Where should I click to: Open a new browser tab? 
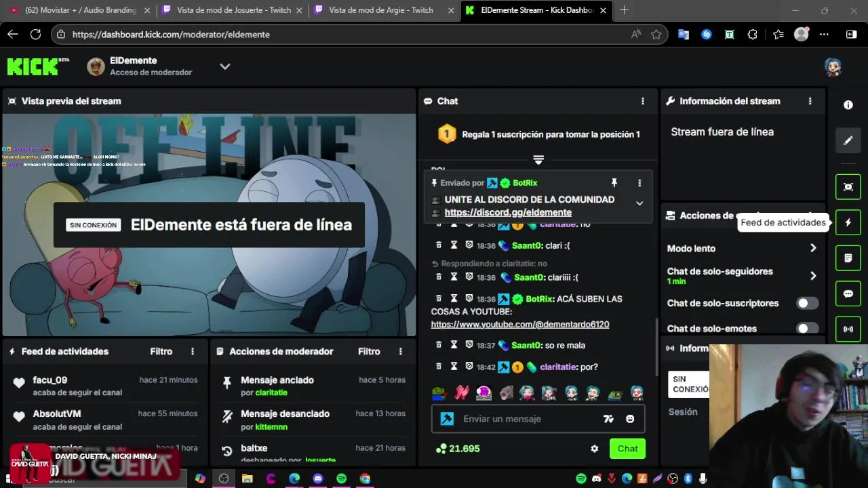(624, 10)
